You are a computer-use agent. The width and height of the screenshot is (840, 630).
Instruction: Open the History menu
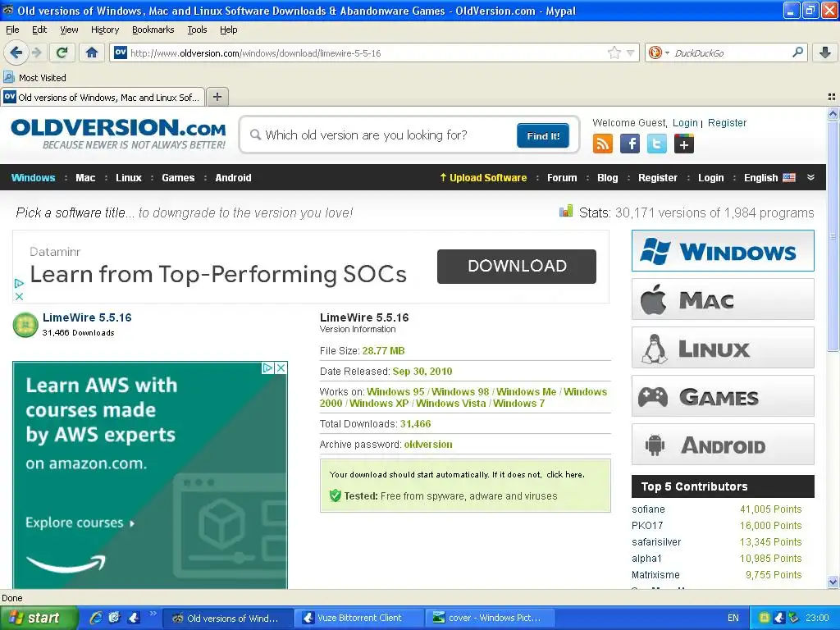coord(104,30)
